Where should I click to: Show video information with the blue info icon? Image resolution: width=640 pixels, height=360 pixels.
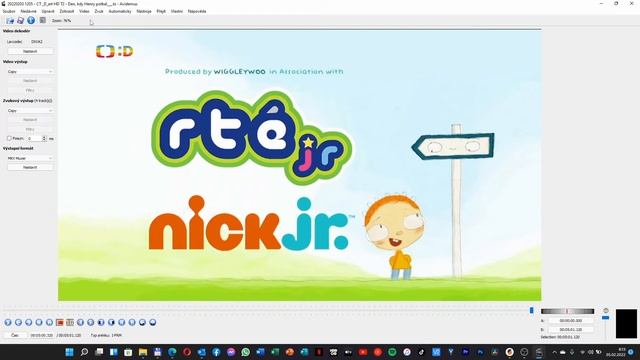coord(31,20)
